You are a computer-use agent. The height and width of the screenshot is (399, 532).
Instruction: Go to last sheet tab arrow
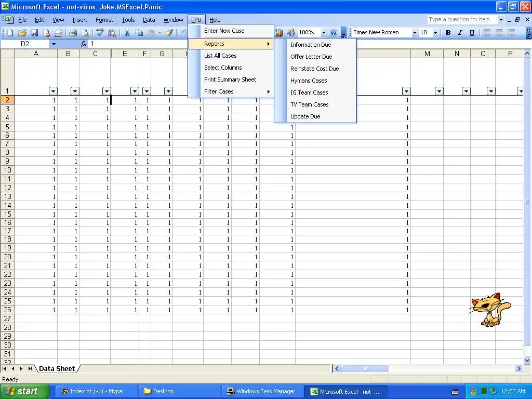tap(30, 368)
